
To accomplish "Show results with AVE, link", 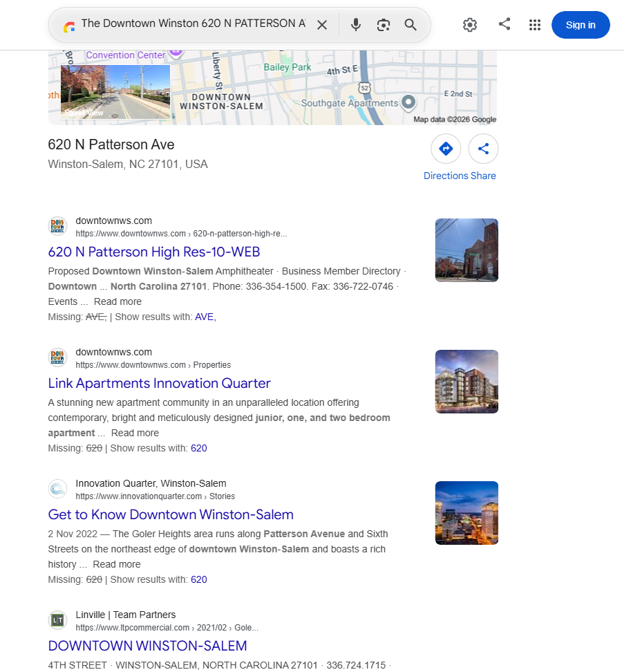I will coord(205,317).
